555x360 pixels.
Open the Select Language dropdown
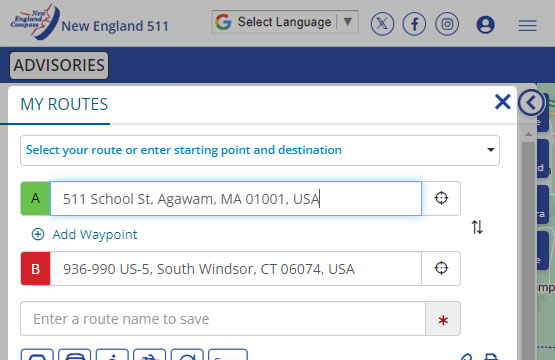pyautogui.click(x=285, y=22)
